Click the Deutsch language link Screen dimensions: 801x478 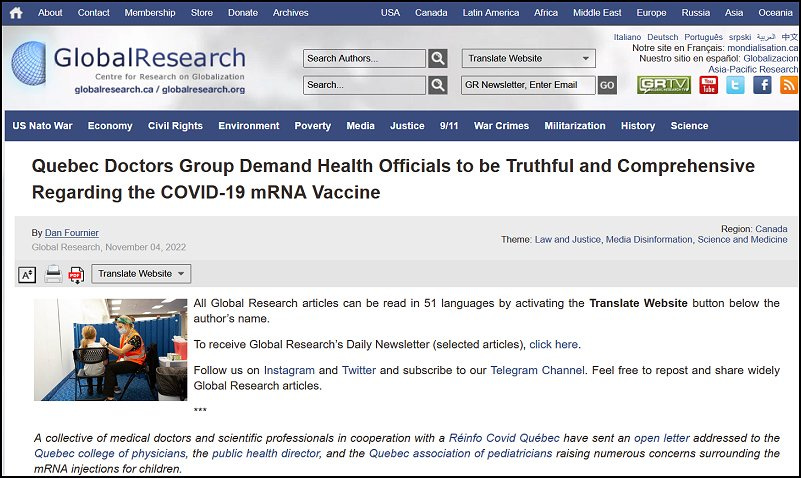coord(663,37)
